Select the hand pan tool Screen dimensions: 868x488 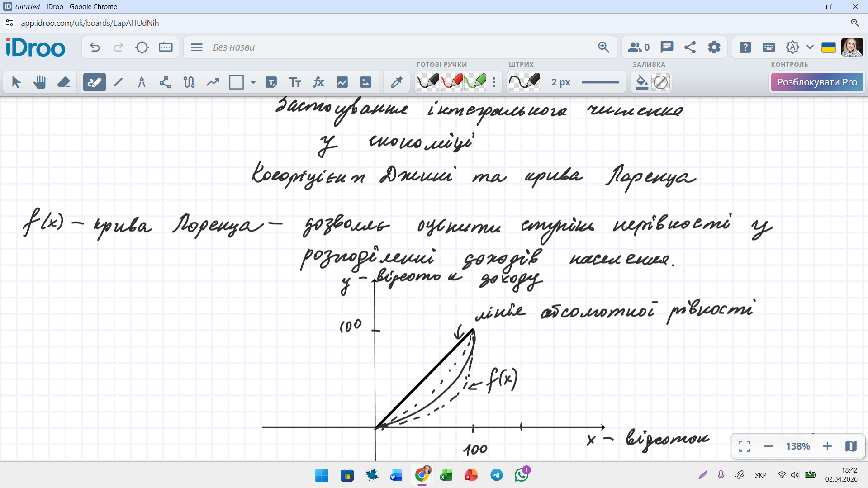40,82
